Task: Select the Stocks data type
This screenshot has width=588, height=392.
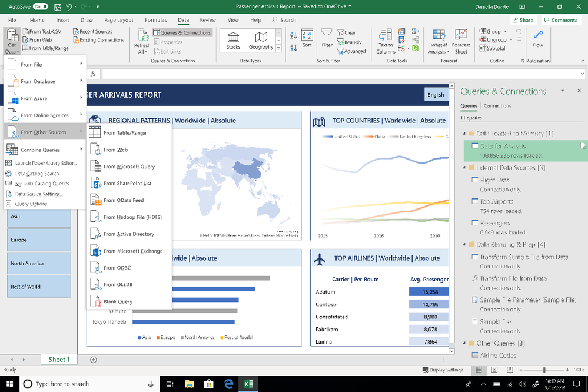Action: [233, 41]
